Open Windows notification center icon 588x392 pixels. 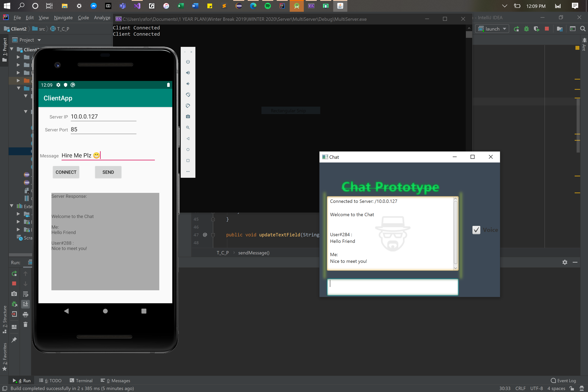575,6
